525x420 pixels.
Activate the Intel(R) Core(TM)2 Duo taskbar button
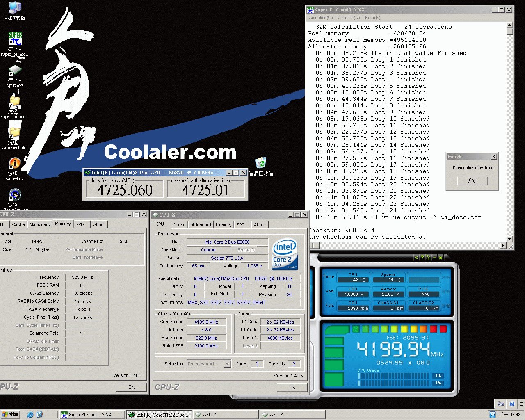159,415
